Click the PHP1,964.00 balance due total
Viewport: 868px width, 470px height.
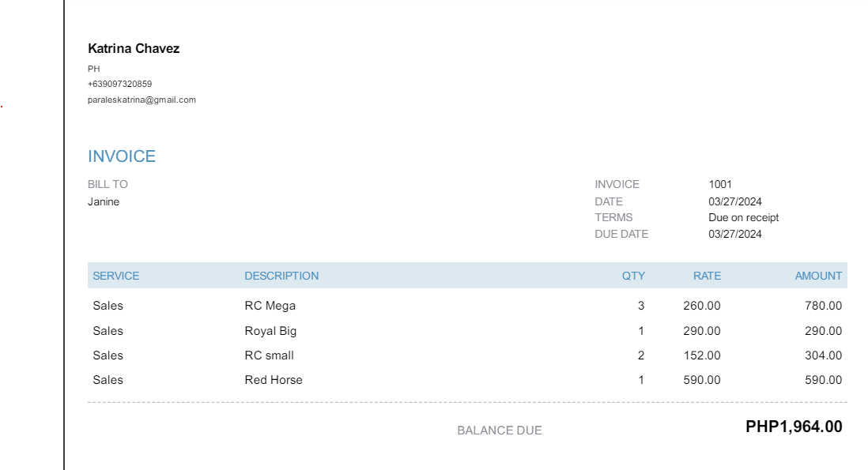tap(794, 427)
